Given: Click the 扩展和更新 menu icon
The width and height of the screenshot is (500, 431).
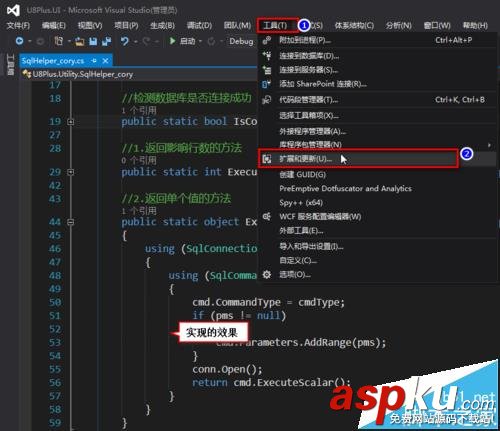Looking at the screenshot, I should pyautogui.click(x=267, y=159).
